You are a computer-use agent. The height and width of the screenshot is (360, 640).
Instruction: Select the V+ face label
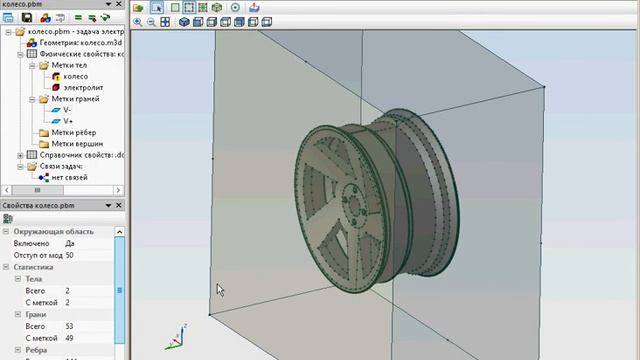(68, 121)
